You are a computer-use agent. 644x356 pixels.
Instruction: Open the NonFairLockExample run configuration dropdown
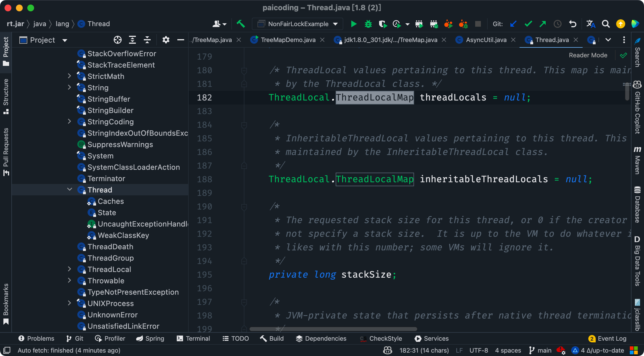(336, 24)
